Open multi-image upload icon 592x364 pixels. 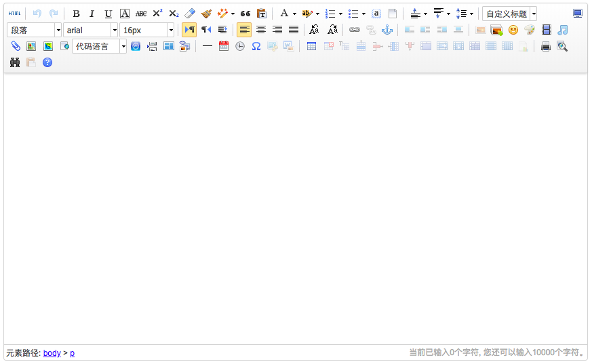point(496,30)
